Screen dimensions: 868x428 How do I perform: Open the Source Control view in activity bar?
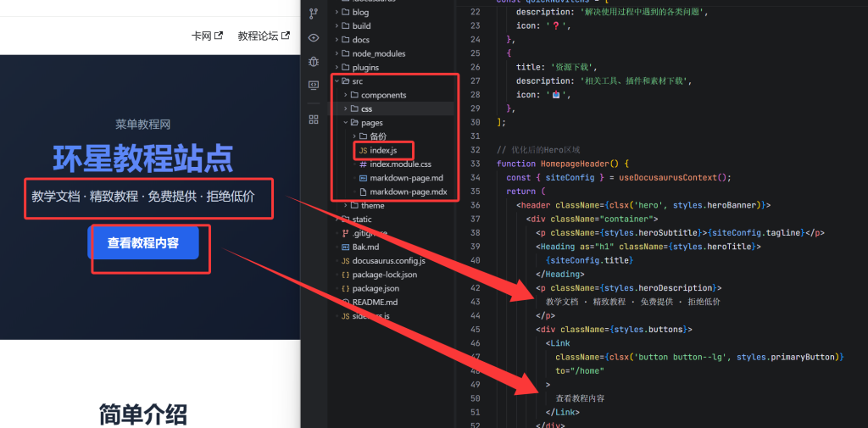tap(314, 14)
